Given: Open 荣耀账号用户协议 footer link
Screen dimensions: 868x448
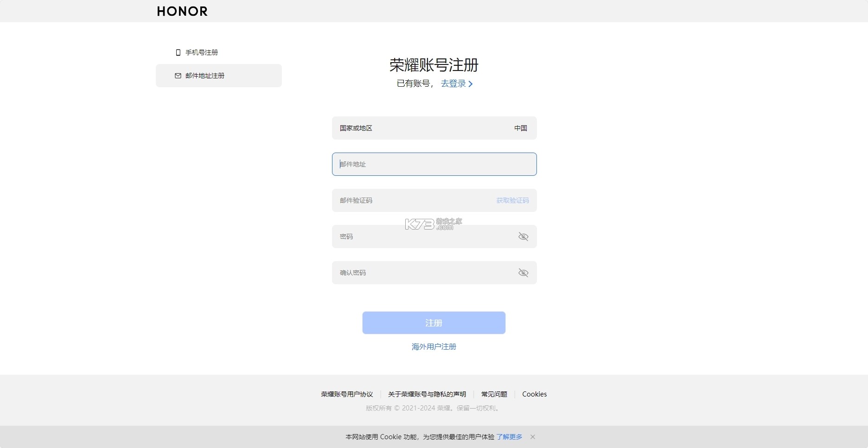Looking at the screenshot, I should pos(347,394).
